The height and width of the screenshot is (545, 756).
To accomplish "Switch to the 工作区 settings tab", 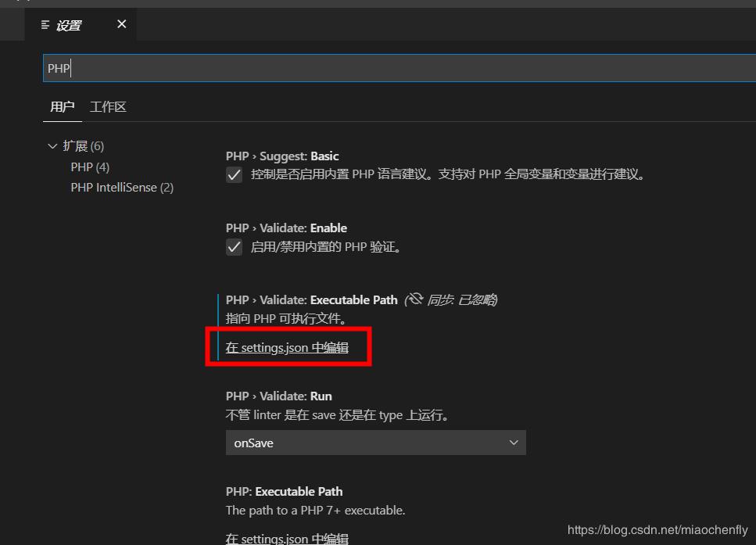I will (108, 107).
